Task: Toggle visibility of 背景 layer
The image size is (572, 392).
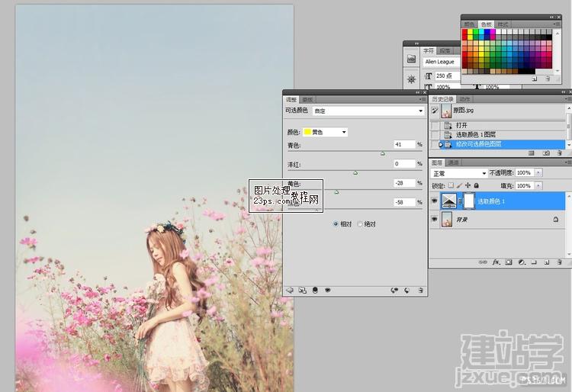Action: (434, 219)
